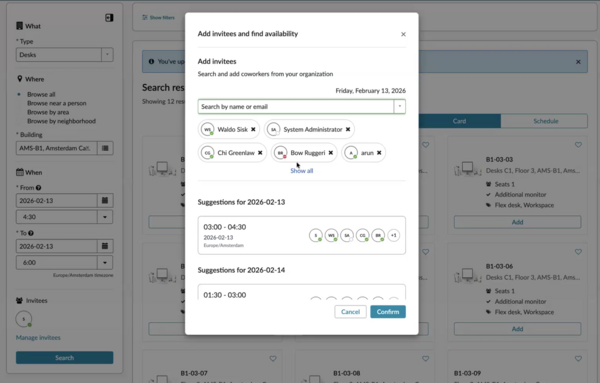This screenshot has height=383, width=600.
Task: Dismiss the blue info banner
Action: coord(578,62)
